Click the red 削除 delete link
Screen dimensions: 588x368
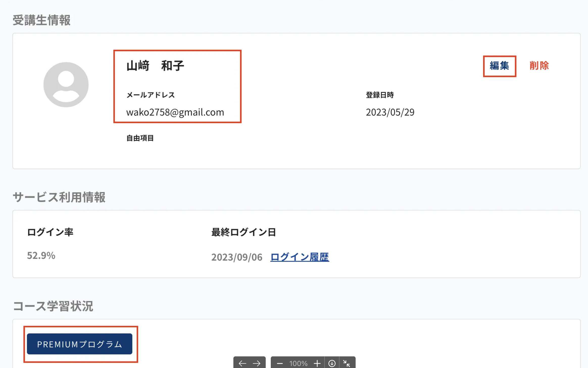tap(539, 66)
